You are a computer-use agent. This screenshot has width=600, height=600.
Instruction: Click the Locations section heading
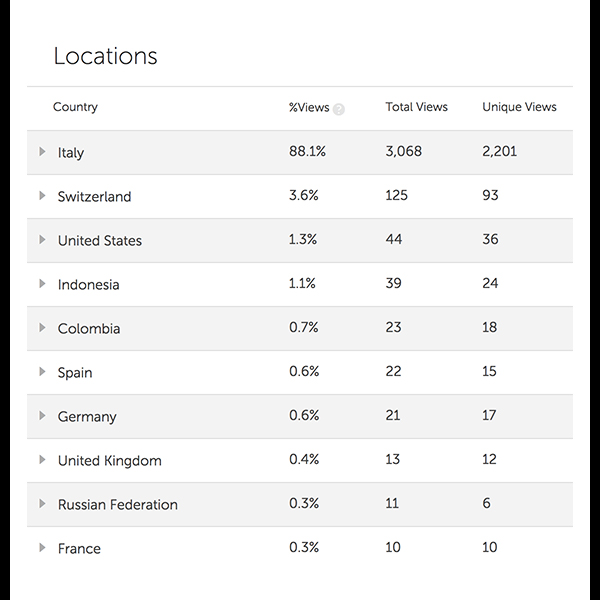106,56
